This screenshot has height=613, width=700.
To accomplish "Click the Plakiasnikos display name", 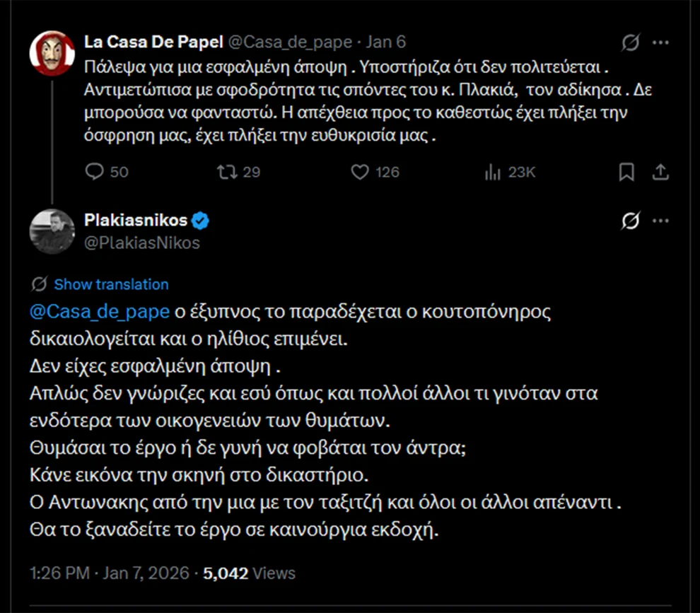I will 136,220.
